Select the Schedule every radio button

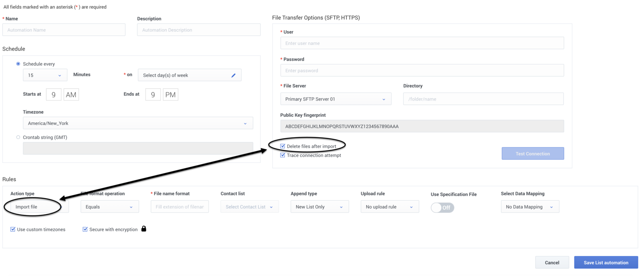pyautogui.click(x=18, y=64)
